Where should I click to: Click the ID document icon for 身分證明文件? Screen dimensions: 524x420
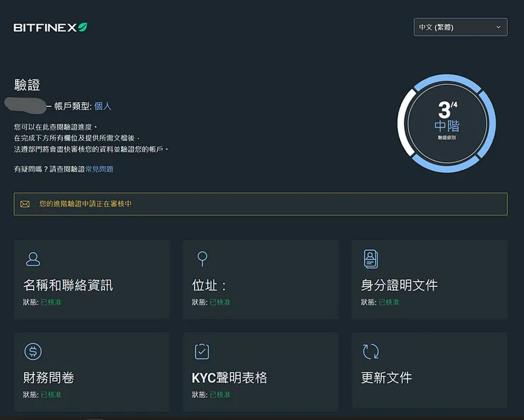click(370, 259)
